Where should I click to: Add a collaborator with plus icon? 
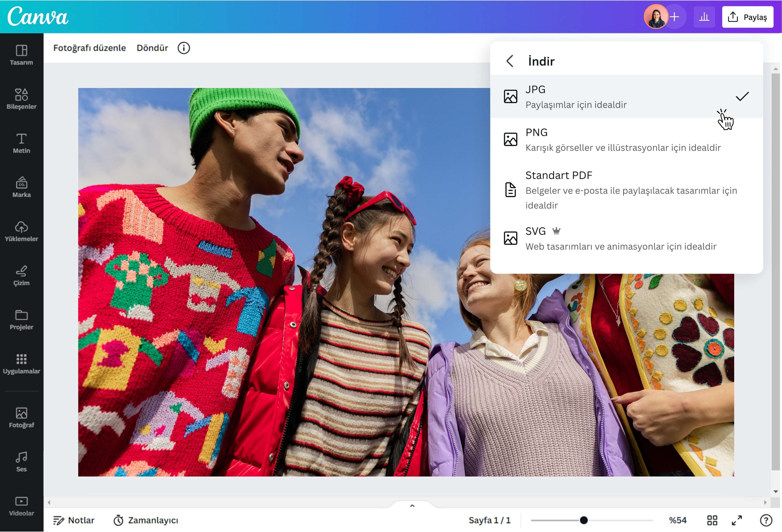pyautogui.click(x=675, y=17)
